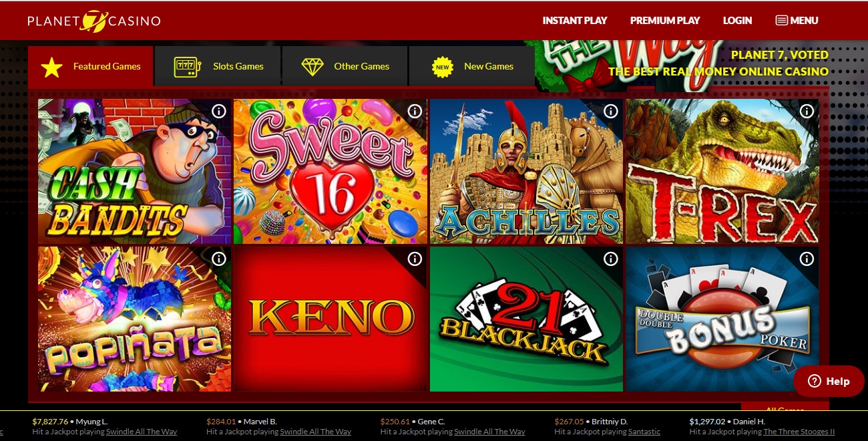View info for 21 Blackjack game
Screen dimensions: 868x441
click(611, 259)
